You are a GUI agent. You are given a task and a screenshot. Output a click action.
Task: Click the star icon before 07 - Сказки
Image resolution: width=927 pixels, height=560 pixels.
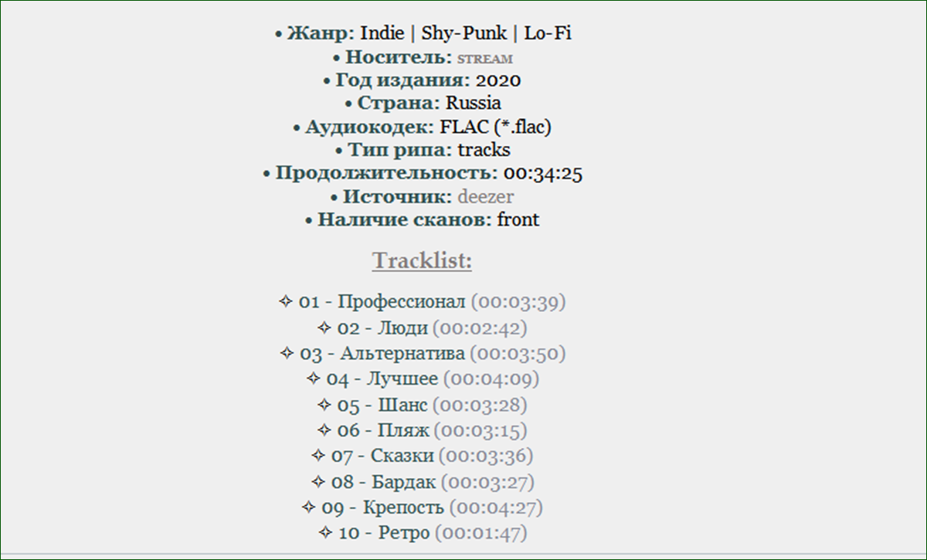(x=318, y=456)
